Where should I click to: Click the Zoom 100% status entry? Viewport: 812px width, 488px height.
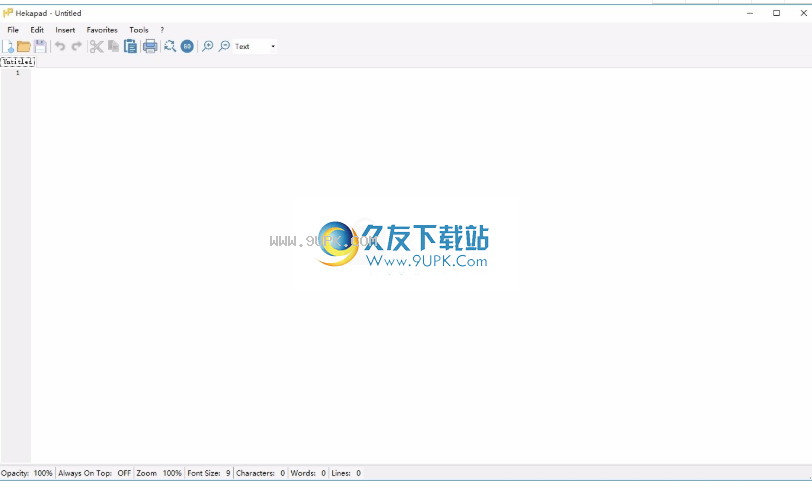coord(159,473)
